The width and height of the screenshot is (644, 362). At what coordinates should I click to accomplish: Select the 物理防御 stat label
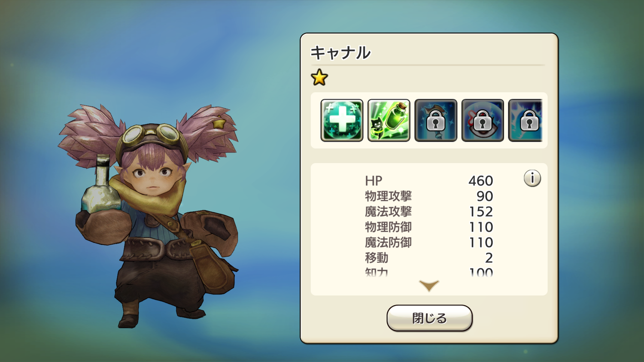[x=388, y=227]
